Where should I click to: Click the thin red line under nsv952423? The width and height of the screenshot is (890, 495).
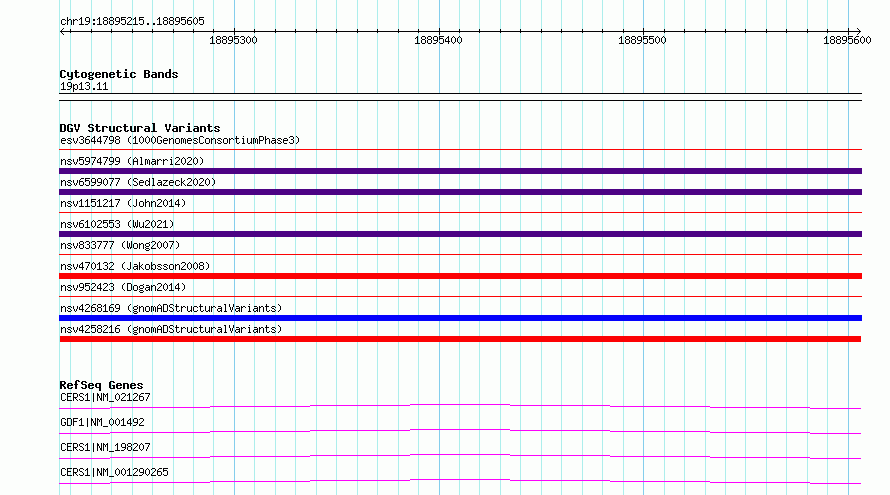460,297
